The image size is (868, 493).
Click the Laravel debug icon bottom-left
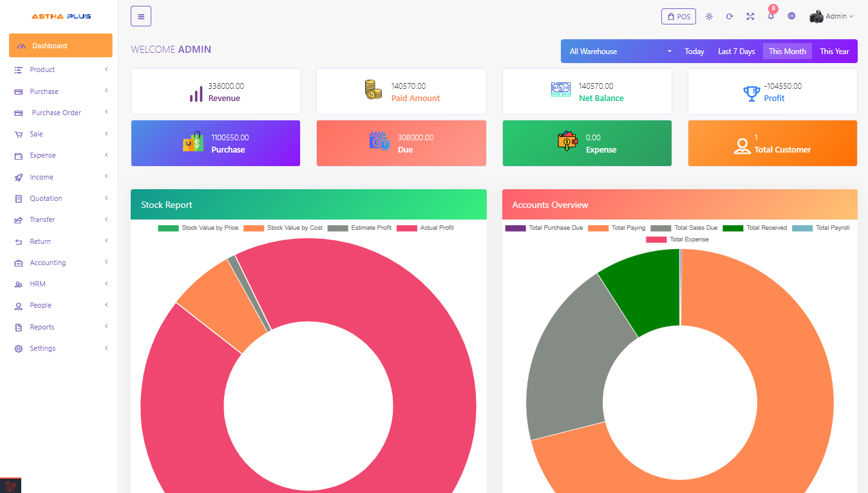pos(10,486)
